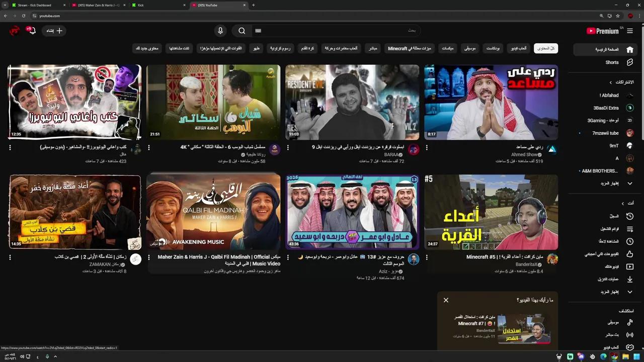Open the account avatar menu
The width and height of the screenshot is (644, 362).
point(15,31)
